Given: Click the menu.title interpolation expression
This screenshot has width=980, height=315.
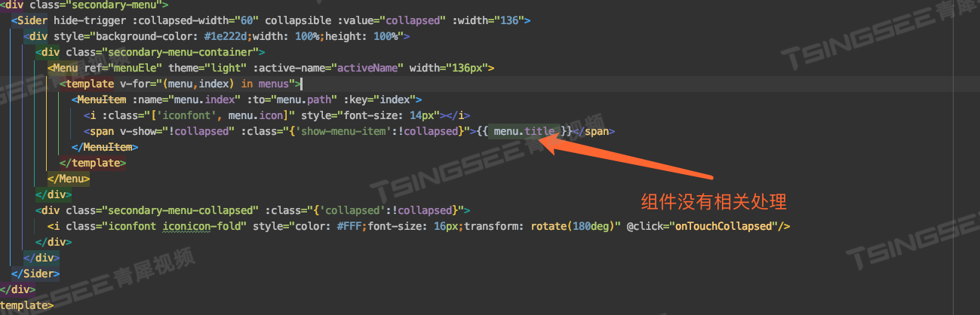Looking at the screenshot, I should (x=524, y=131).
